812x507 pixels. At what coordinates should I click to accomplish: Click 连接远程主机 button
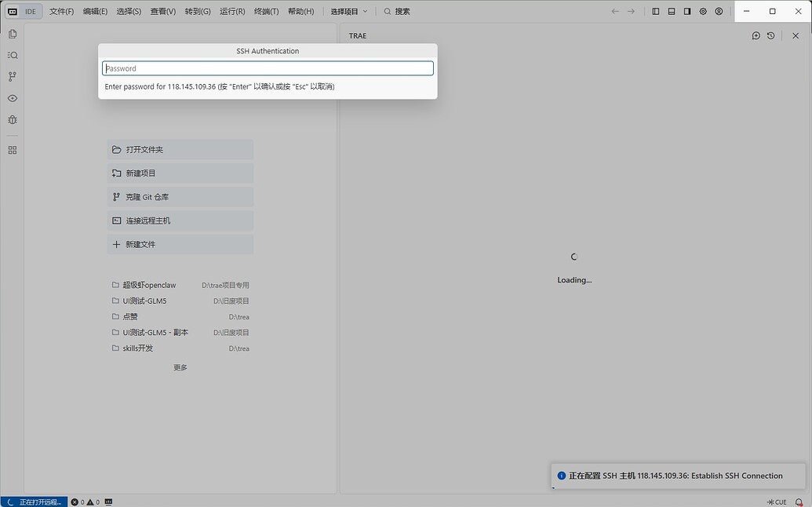pos(180,221)
